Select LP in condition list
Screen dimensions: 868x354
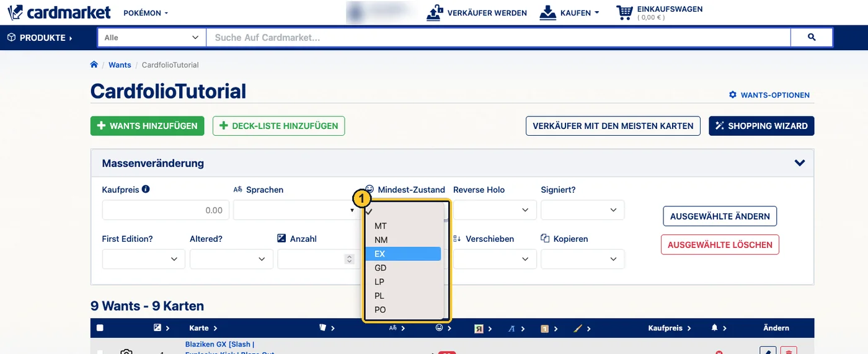pyautogui.click(x=403, y=282)
